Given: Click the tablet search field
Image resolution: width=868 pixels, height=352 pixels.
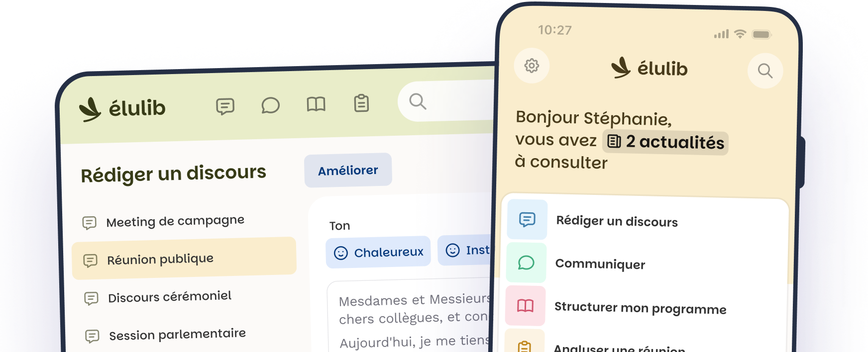Looking at the screenshot, I should click(x=446, y=101).
